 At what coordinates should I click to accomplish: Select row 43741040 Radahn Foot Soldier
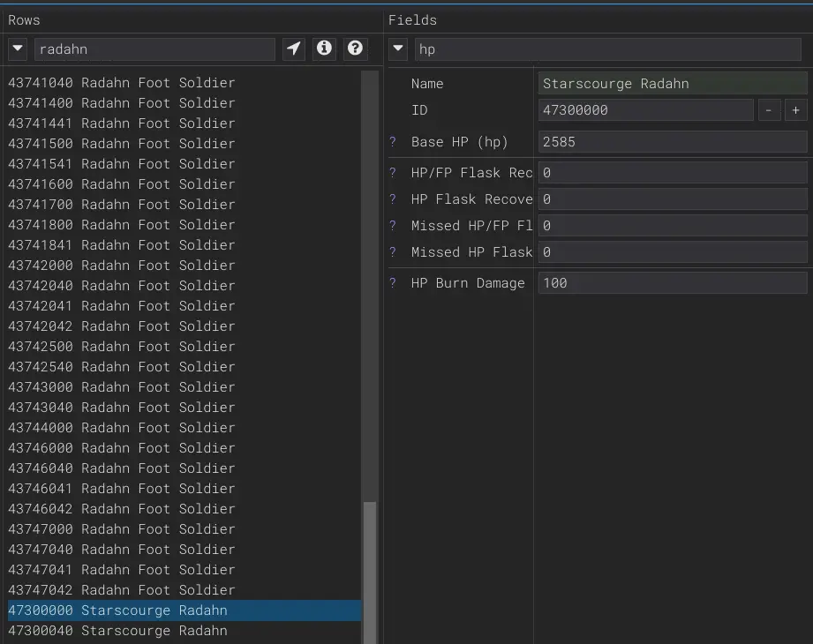pyautogui.click(x=184, y=82)
